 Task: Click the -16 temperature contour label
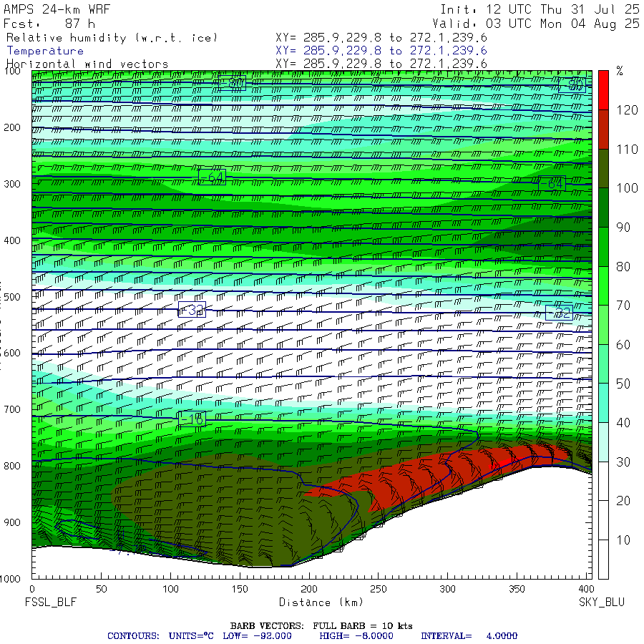click(x=192, y=419)
